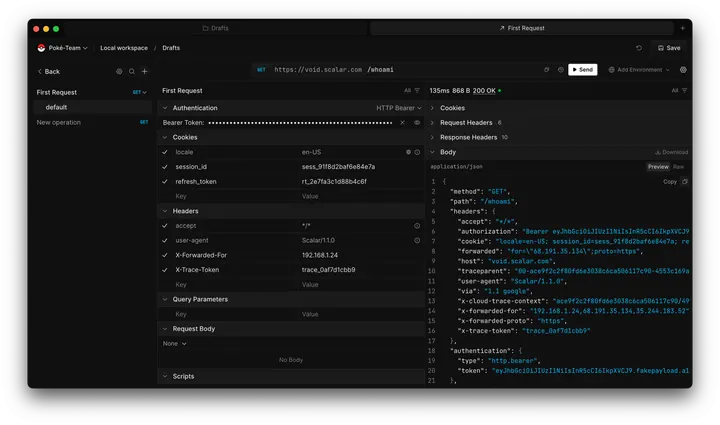Click the green status dot after 200 OK

point(500,91)
